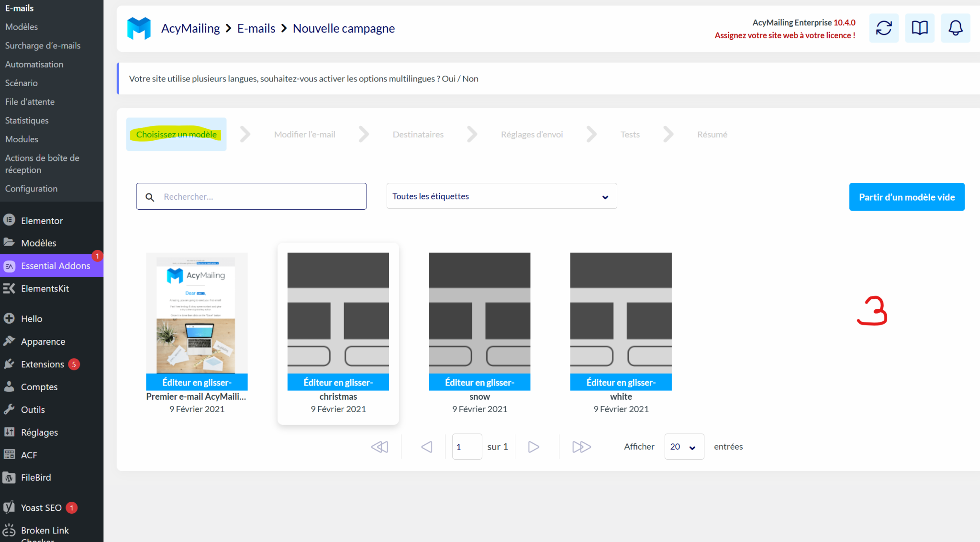Open notifications bell icon

pyautogui.click(x=955, y=28)
